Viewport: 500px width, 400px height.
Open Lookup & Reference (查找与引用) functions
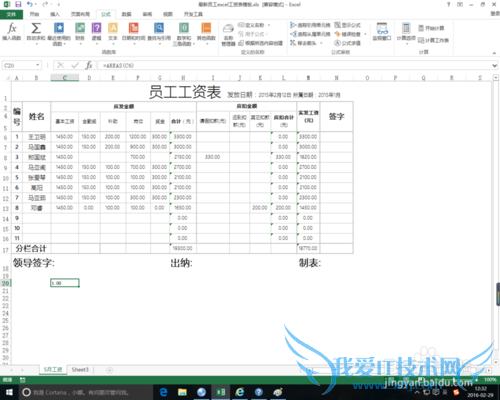point(159,31)
